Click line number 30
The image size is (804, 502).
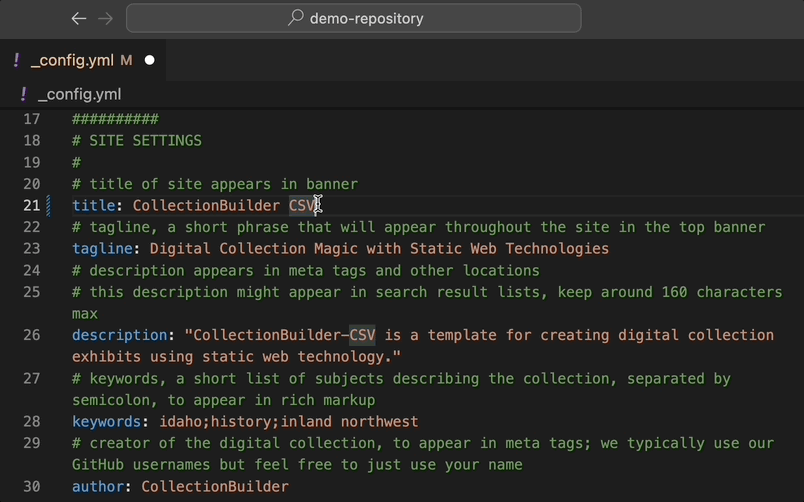point(32,486)
